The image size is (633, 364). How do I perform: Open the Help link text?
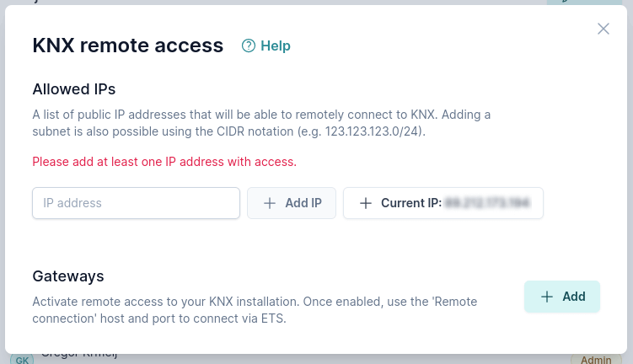[276, 46]
